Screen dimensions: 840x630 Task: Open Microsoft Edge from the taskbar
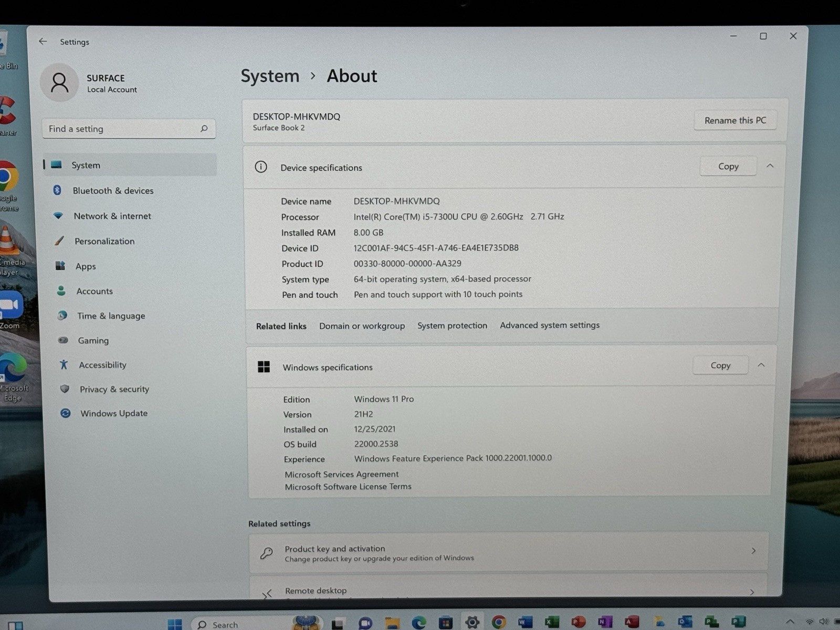(418, 623)
